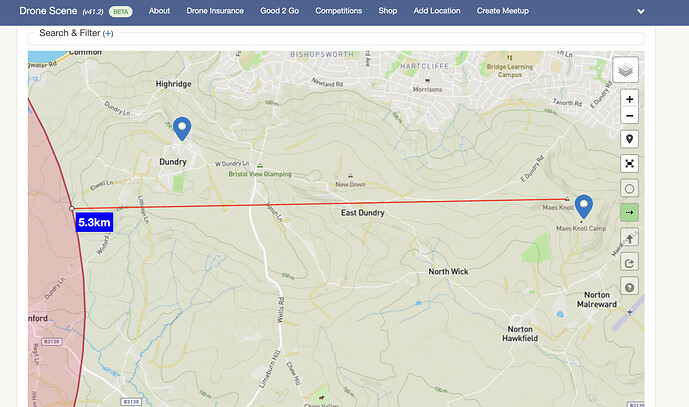Open the map help button
The image size is (689, 407).
point(629,287)
